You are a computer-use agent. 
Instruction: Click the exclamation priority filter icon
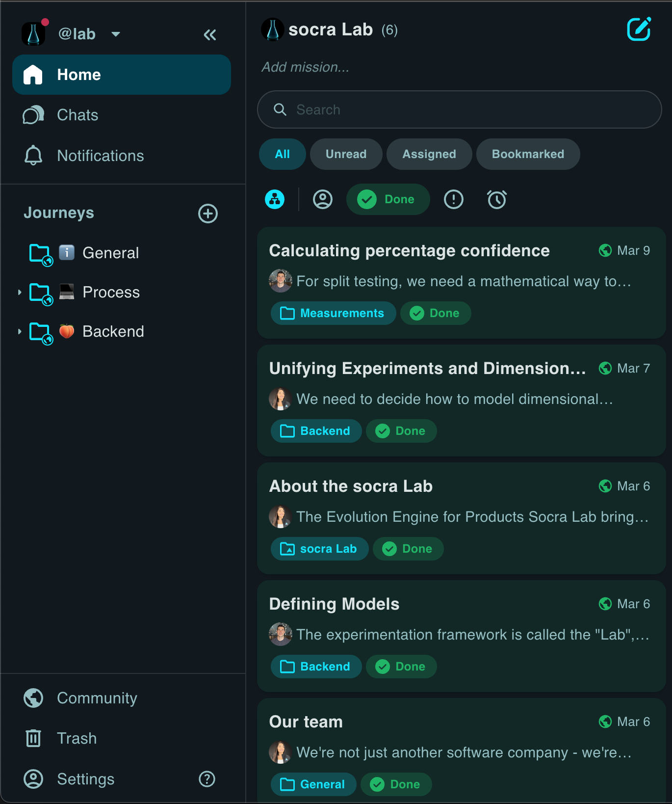click(454, 199)
